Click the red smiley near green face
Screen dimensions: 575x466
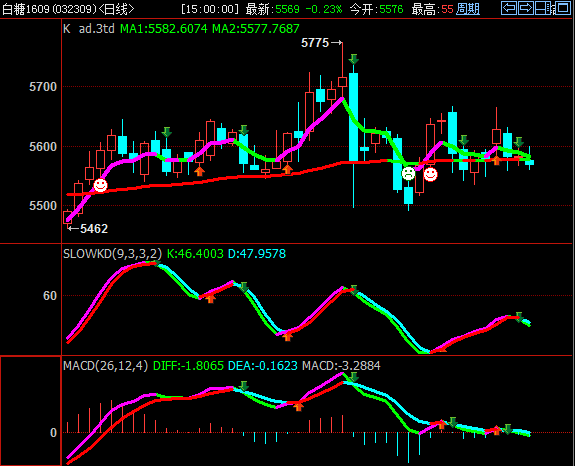coord(431,175)
